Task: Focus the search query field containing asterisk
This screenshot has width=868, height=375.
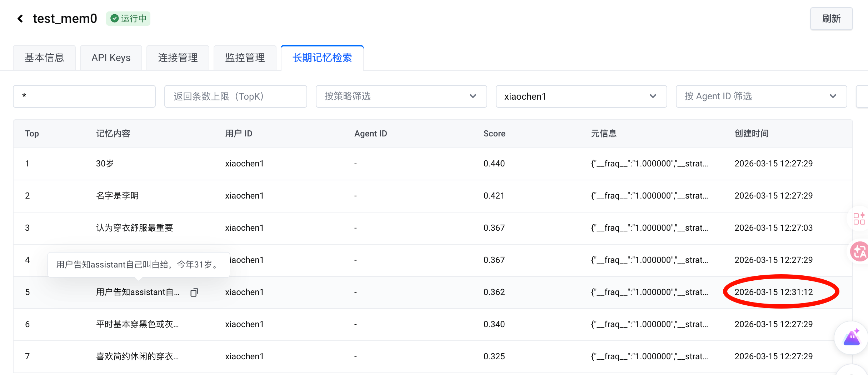Action: point(84,96)
